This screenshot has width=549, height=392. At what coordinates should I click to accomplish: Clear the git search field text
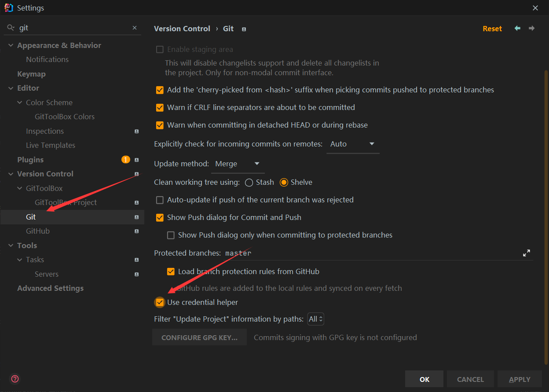click(x=135, y=28)
